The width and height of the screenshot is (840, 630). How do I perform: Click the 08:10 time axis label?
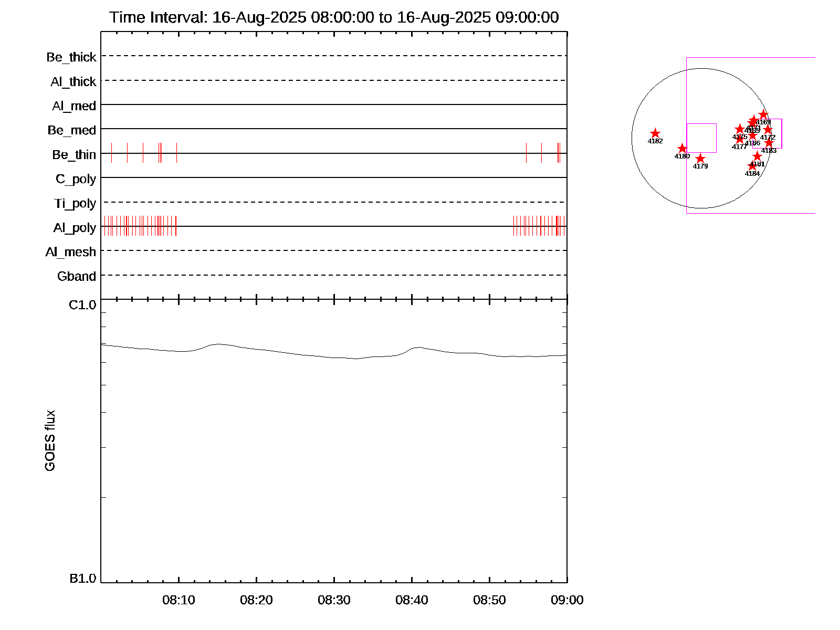178,600
